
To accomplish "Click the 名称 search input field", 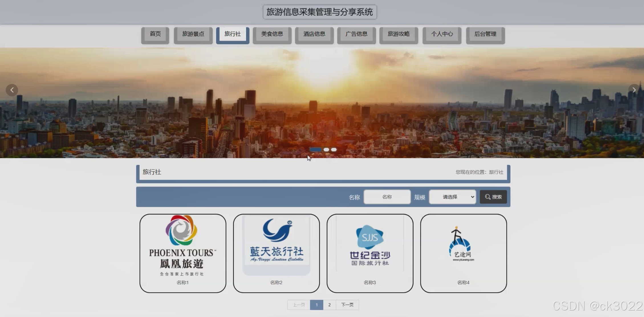I will pos(387,197).
